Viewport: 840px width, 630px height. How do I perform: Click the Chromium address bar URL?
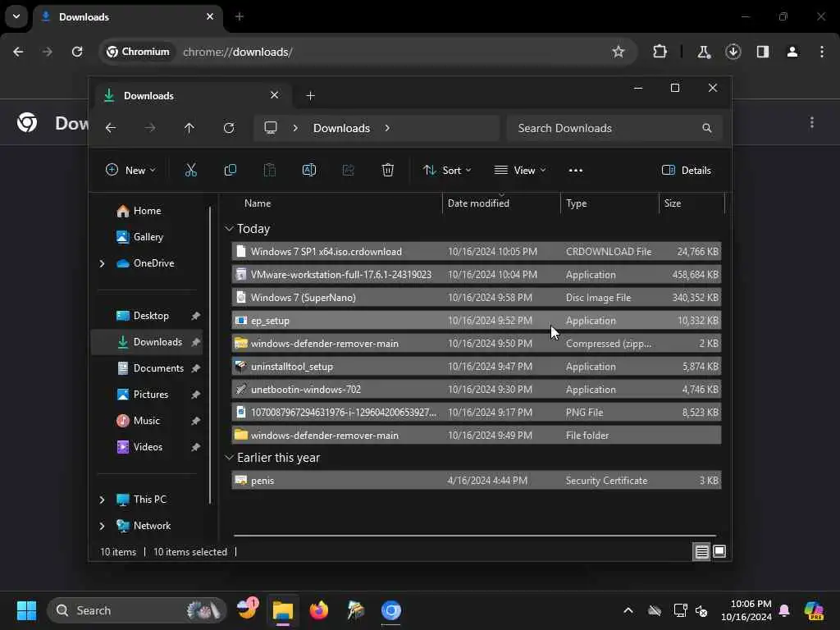237,52
